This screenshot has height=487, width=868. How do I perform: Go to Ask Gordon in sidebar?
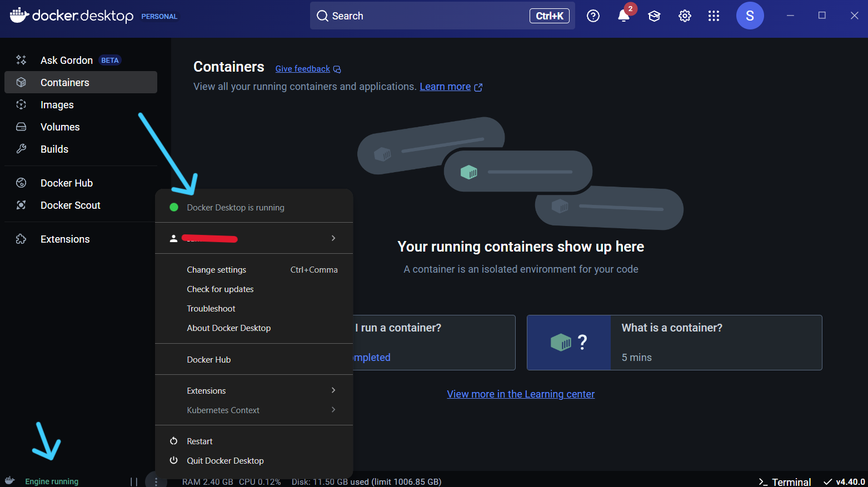pyautogui.click(x=81, y=60)
